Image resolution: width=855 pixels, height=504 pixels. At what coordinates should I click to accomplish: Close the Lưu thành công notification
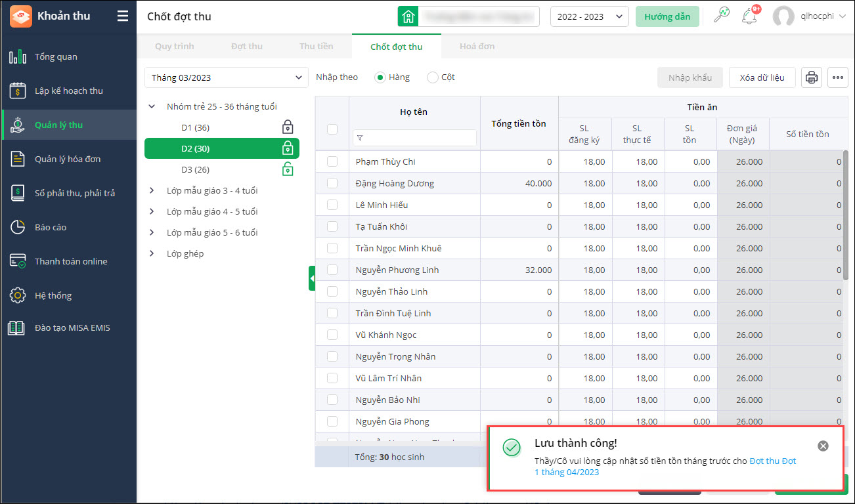[823, 446]
